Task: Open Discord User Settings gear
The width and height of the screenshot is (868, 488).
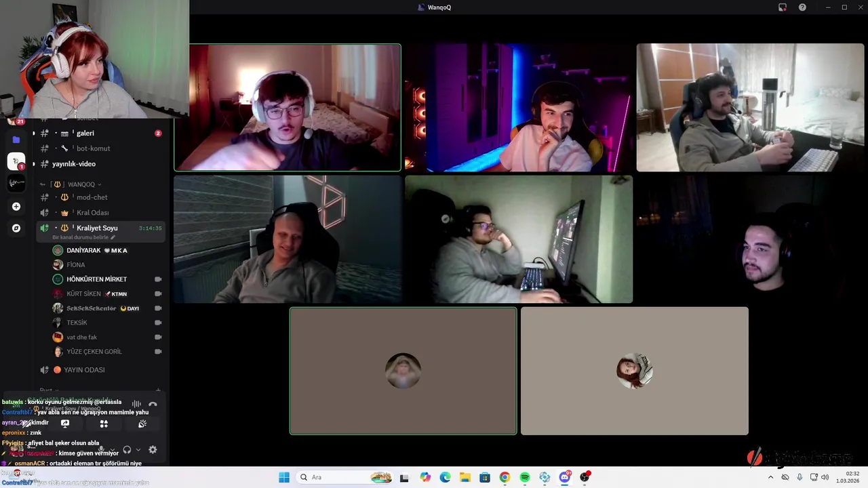Action: (153, 449)
